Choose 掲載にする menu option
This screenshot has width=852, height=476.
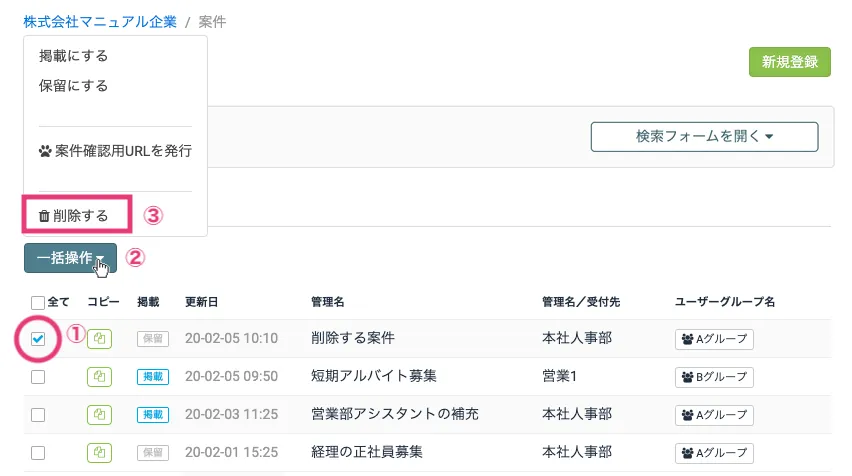point(74,56)
